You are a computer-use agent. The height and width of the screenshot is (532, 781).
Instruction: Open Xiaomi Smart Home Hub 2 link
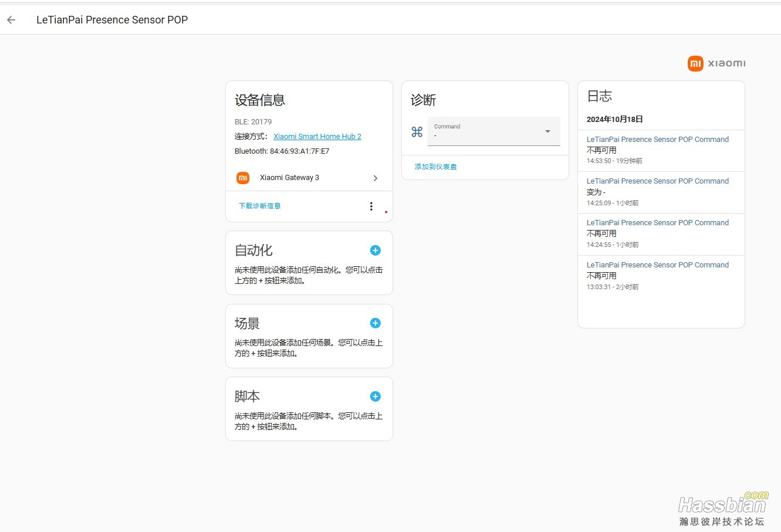click(317, 137)
